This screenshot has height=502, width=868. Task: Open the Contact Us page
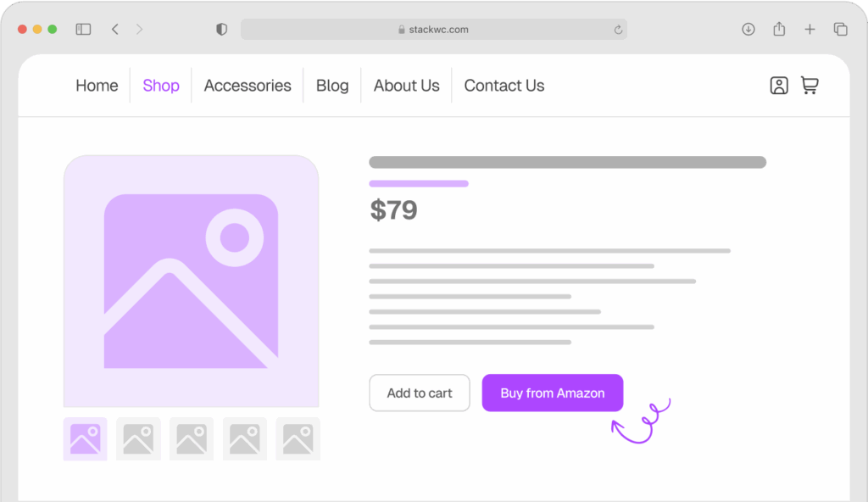coord(504,85)
